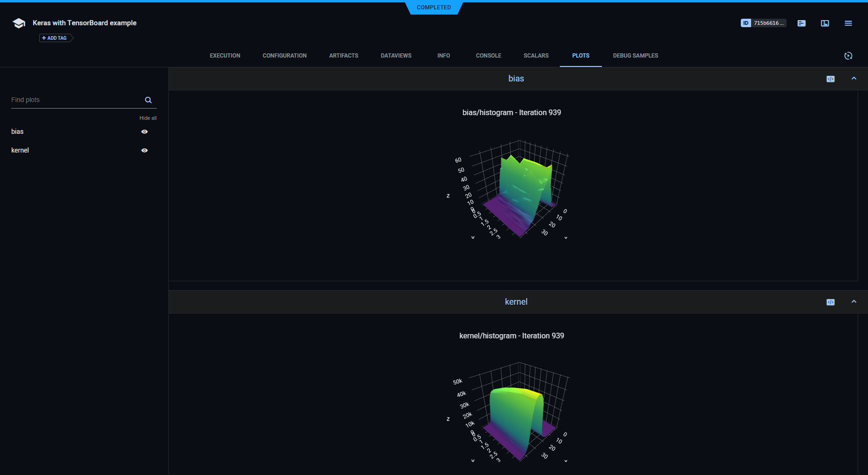This screenshot has height=475, width=868.
Task: Click the Hide all link
Action: tap(148, 118)
